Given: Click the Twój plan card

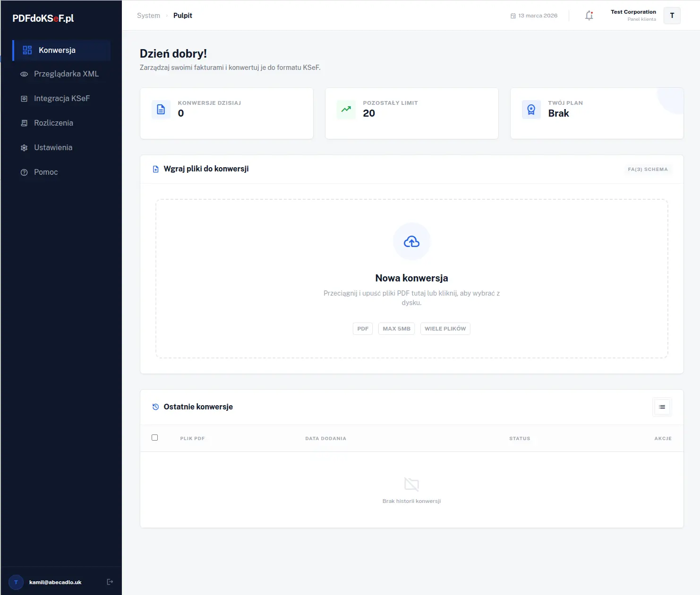Looking at the screenshot, I should coord(597,113).
